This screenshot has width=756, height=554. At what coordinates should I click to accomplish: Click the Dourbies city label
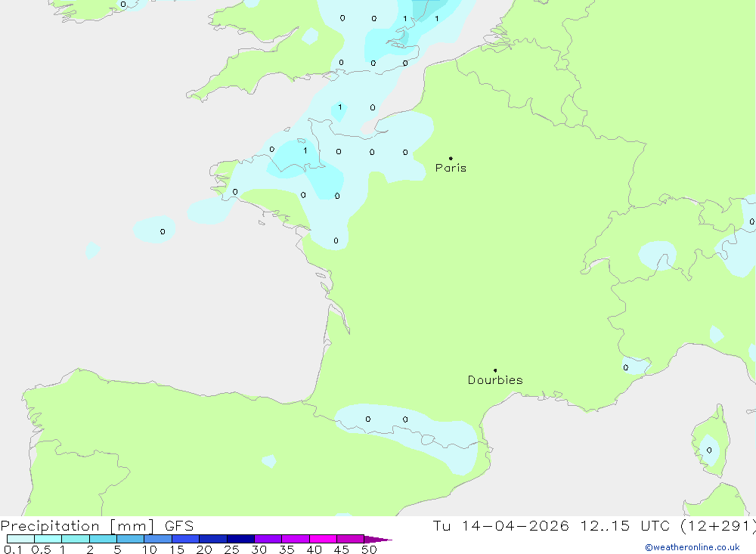click(495, 380)
